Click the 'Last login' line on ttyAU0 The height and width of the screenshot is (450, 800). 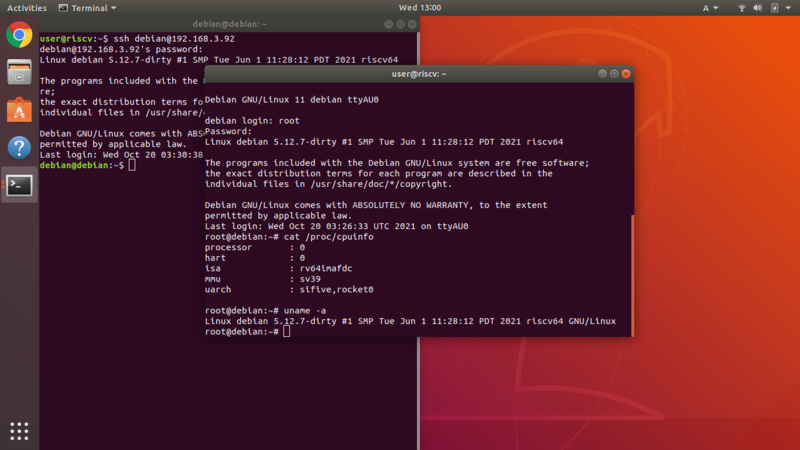(336, 226)
